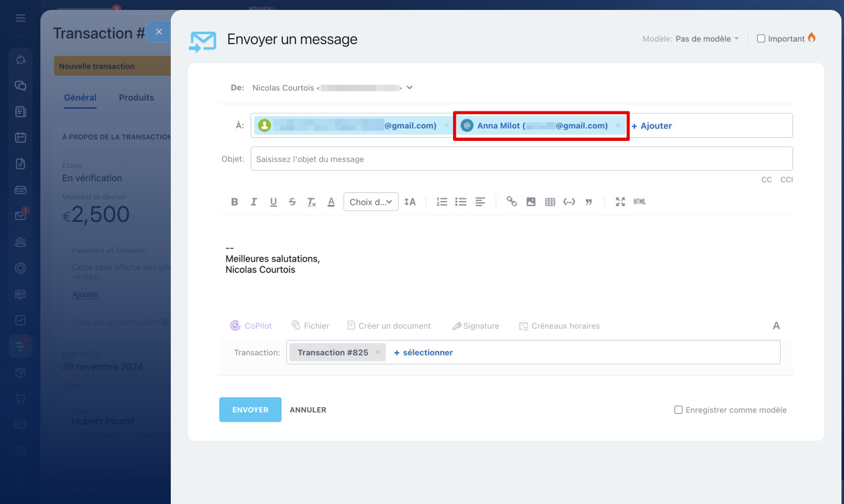
Task: Insert an image into the message
Action: click(x=531, y=202)
